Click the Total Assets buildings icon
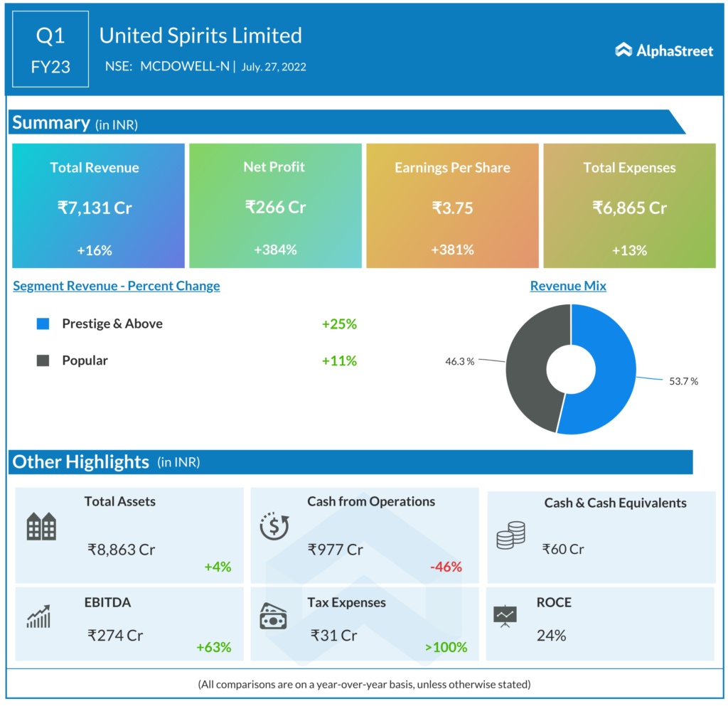The height and width of the screenshot is (721, 728). (x=41, y=526)
